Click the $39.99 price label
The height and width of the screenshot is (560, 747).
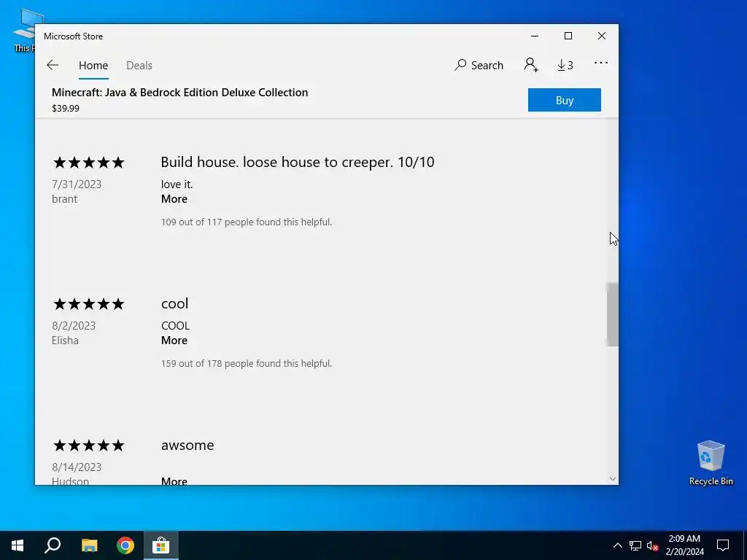coord(66,108)
